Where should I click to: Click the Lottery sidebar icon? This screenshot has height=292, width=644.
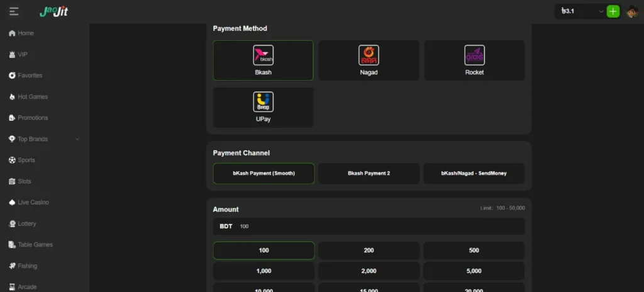pos(12,224)
